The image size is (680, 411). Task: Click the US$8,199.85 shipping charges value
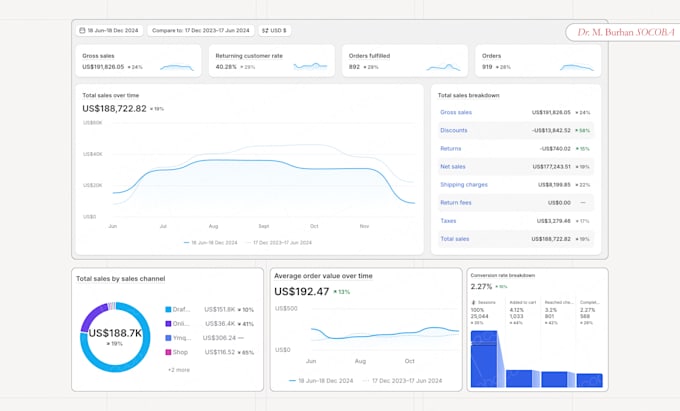pyautogui.click(x=554, y=185)
